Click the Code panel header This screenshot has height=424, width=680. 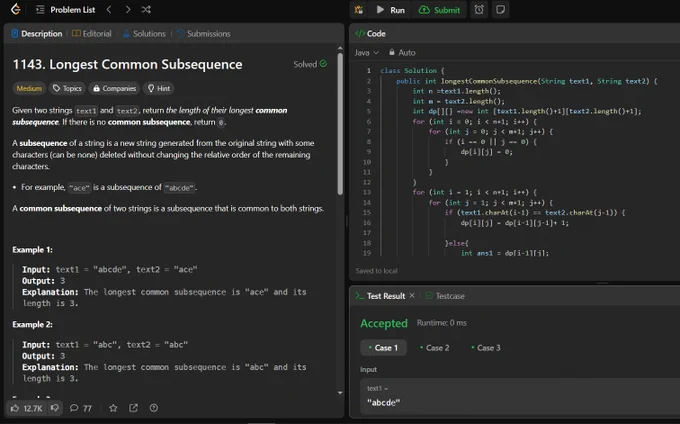tap(370, 33)
